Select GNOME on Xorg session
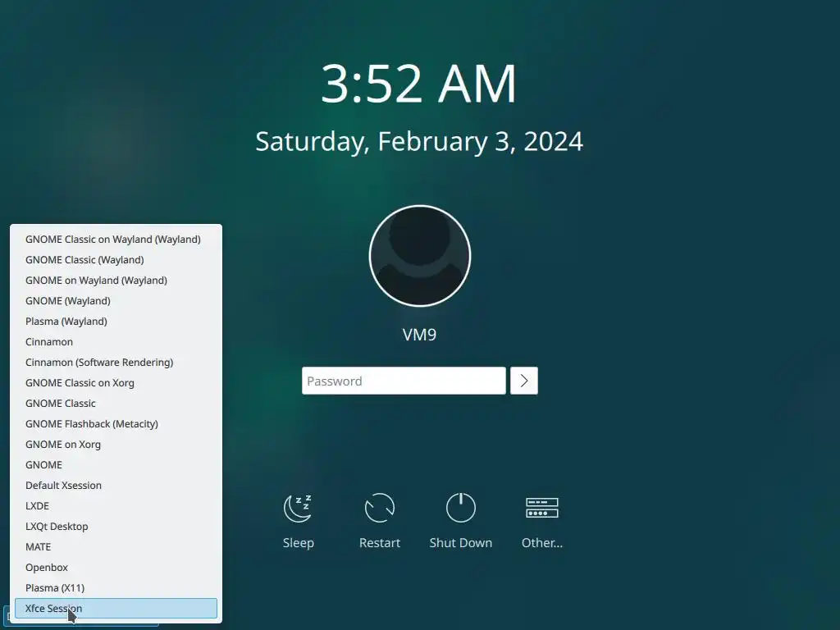Viewport: 840px width, 630px height. click(x=116, y=445)
